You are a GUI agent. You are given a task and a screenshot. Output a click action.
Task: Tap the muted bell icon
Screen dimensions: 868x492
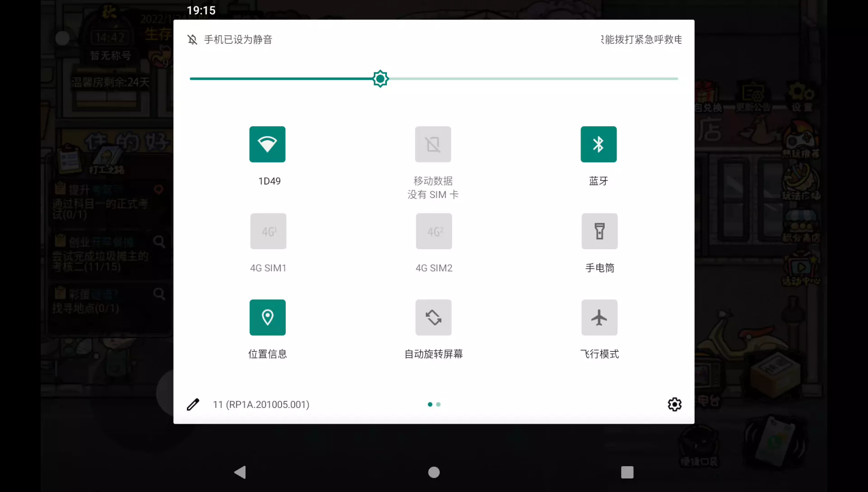[x=192, y=40]
